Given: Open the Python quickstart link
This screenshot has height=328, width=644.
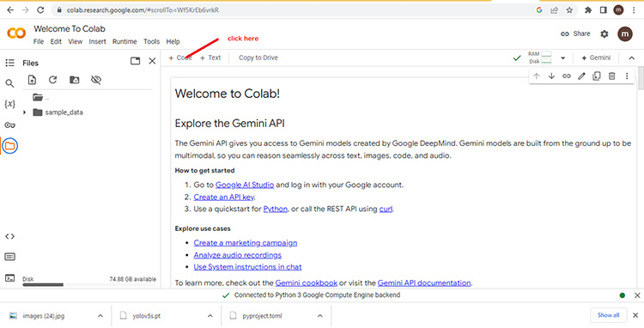Looking at the screenshot, I should (x=275, y=209).
